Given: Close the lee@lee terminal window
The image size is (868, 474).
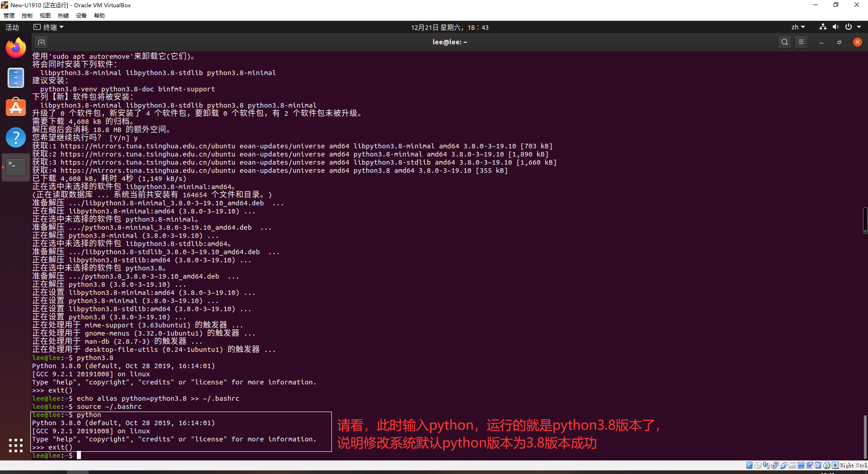Looking at the screenshot, I should 858,42.
